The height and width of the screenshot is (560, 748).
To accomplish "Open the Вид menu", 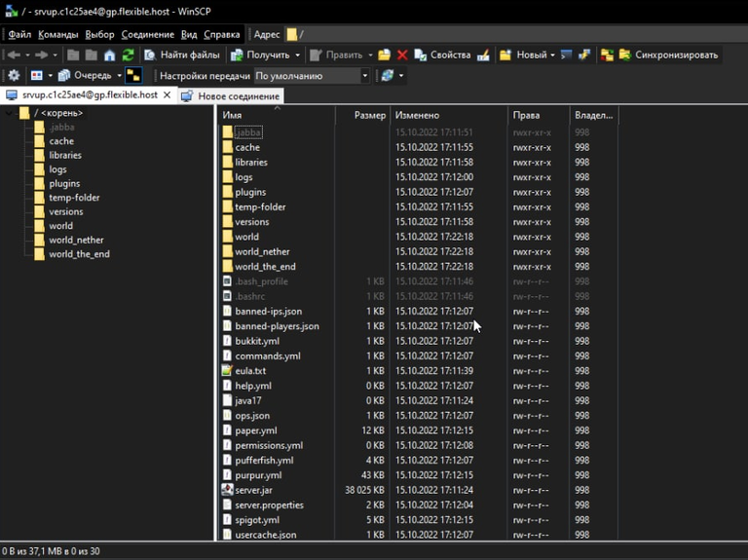I will point(189,34).
